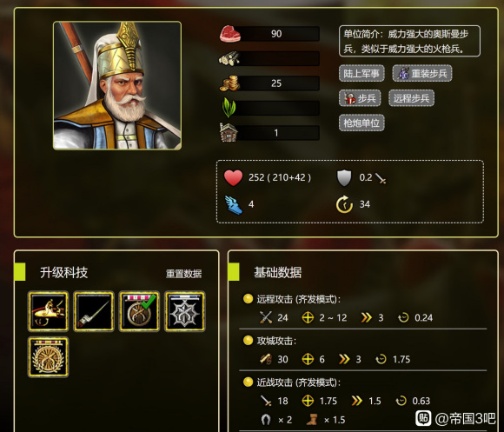Image resolution: width=504 pixels, height=432 pixels.
Task: Select the flintlock musket upgrade icon
Action: [48, 311]
